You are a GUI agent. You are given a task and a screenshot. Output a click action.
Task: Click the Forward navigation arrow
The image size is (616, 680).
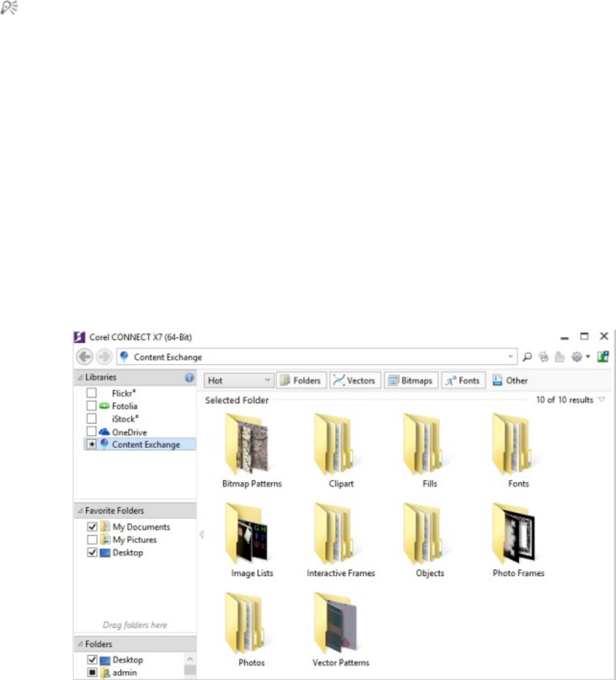point(104,357)
